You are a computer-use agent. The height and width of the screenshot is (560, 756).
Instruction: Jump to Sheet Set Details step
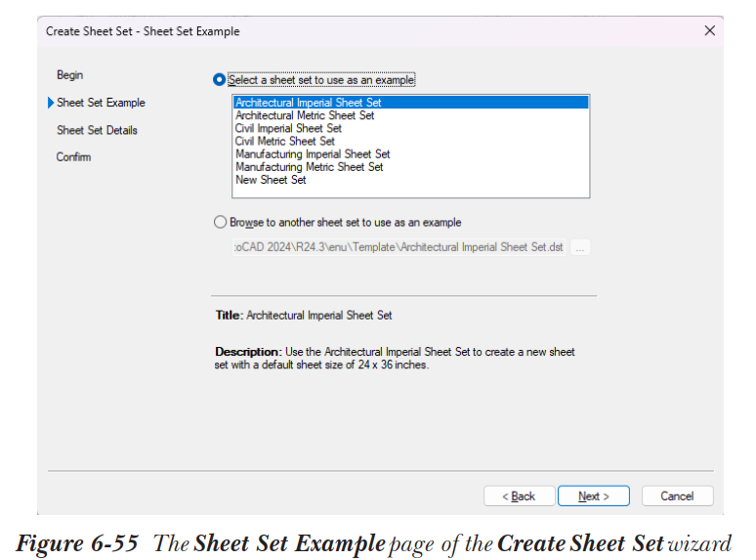(97, 130)
